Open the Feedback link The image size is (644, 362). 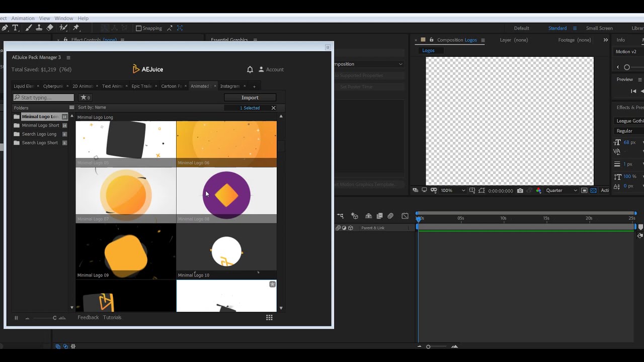(x=88, y=317)
